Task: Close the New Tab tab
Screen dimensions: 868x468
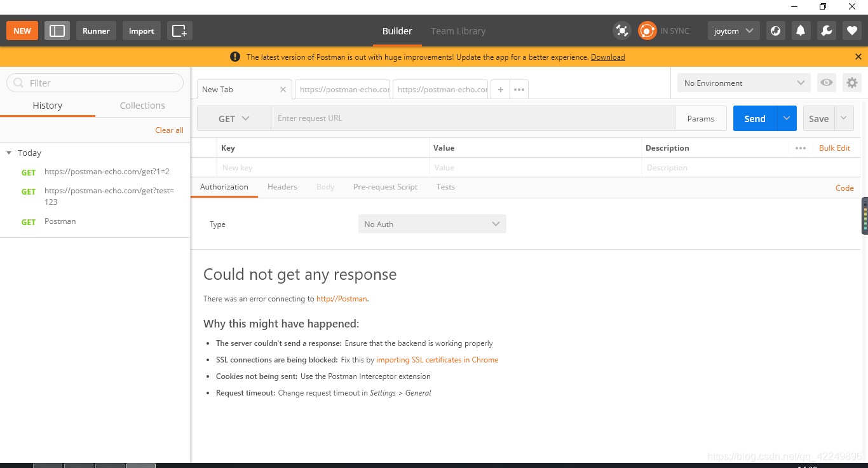Action: point(283,90)
